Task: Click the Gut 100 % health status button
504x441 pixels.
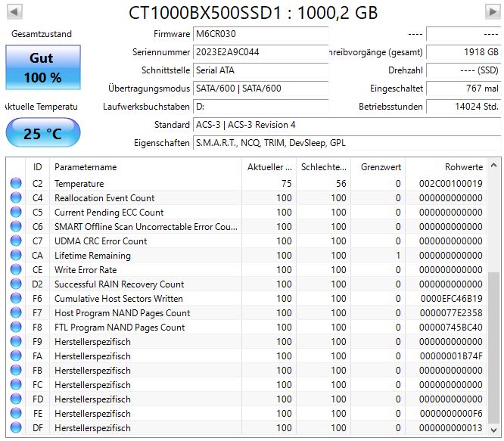Action: (43, 67)
